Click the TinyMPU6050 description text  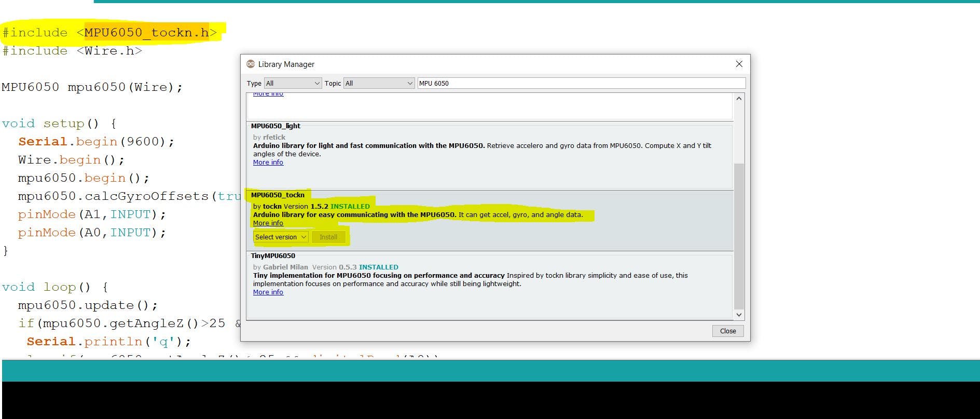tap(471, 279)
